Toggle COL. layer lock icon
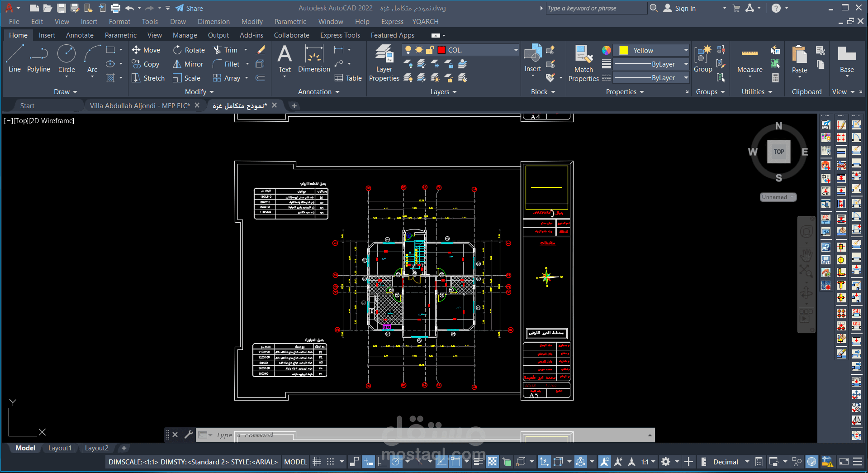The height and width of the screenshot is (473, 868). point(430,50)
